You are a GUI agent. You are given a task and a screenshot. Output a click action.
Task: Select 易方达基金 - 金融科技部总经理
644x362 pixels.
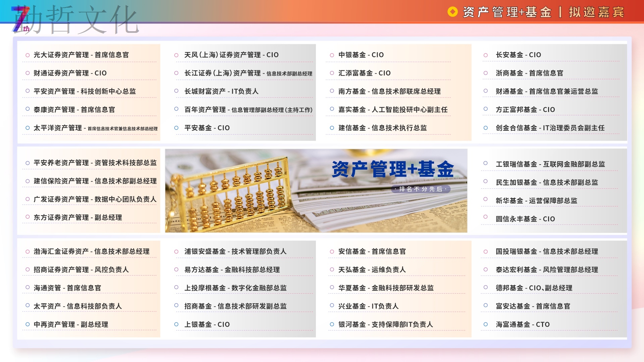click(x=232, y=270)
